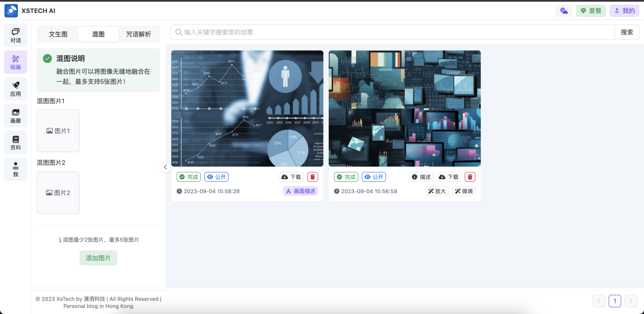Open the 对话 chat panel
This screenshot has width=644, height=314.
pyautogui.click(x=16, y=35)
